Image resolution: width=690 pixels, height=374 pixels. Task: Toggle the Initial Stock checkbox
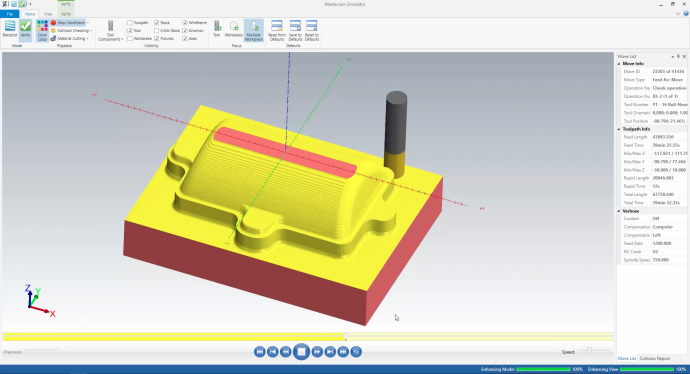pyautogui.click(x=156, y=30)
